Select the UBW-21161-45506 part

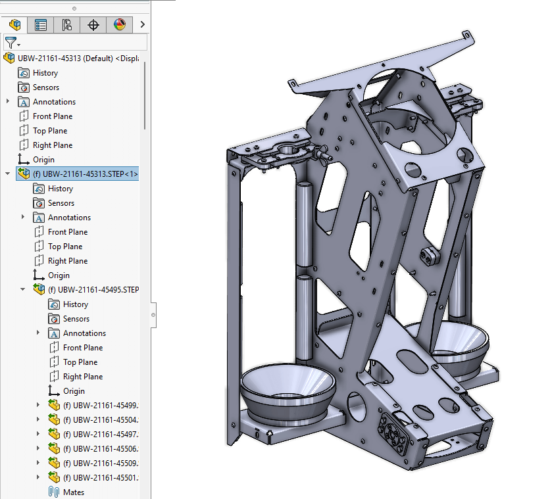click(93, 449)
